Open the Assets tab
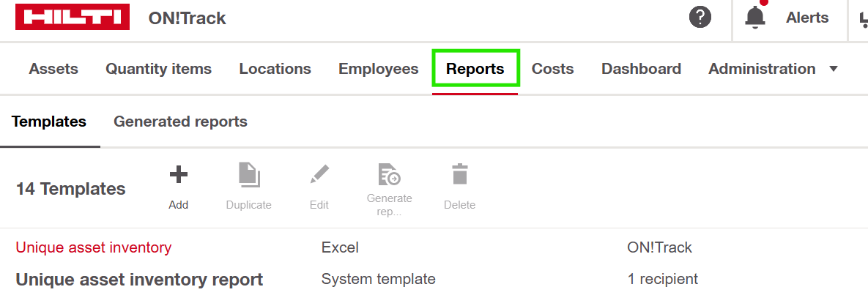868x306 pixels. 53,69
